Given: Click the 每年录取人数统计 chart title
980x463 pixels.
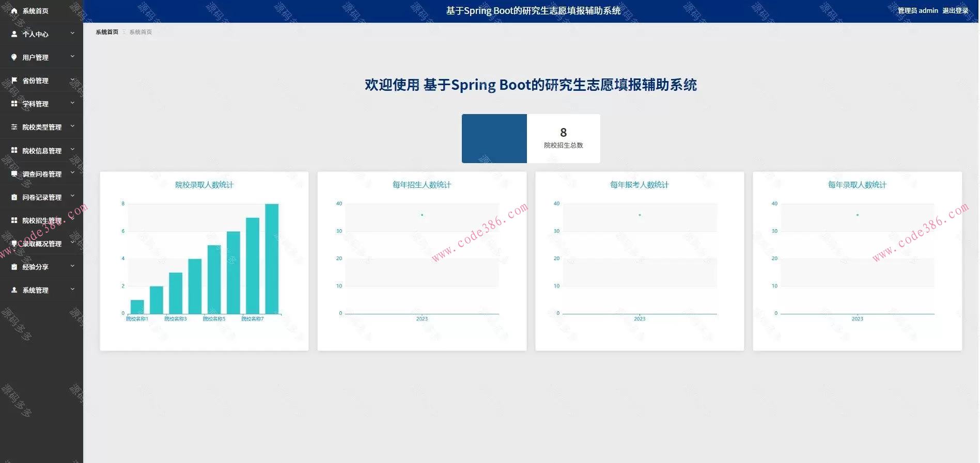Looking at the screenshot, I should click(858, 185).
